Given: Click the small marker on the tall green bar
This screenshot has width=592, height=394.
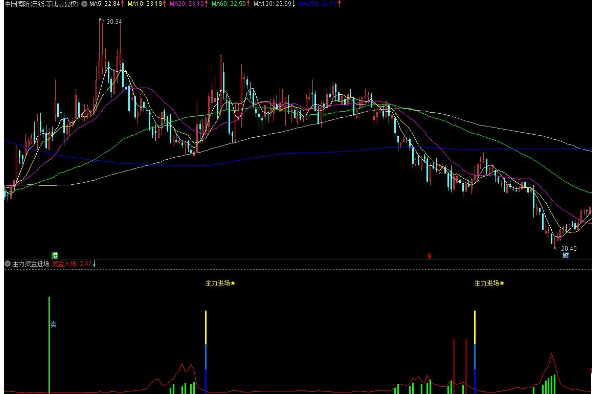Looking at the screenshot, I should (x=54, y=324).
